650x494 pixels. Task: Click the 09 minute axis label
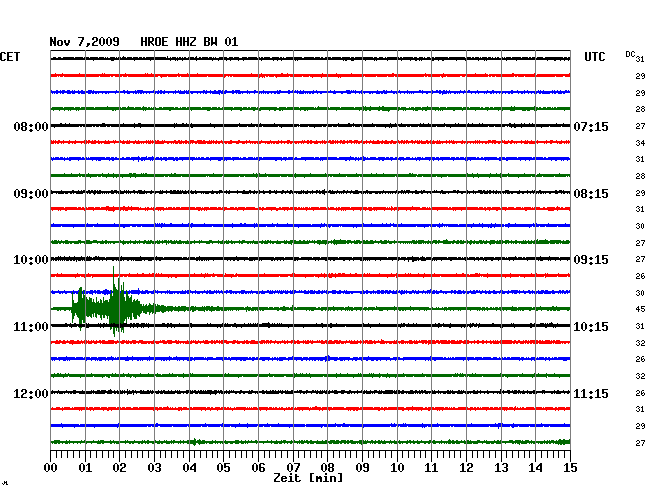[362, 467]
